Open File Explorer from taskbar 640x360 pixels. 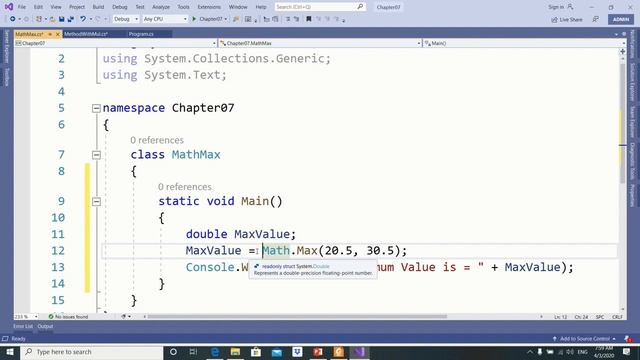pyautogui.click(x=236, y=352)
